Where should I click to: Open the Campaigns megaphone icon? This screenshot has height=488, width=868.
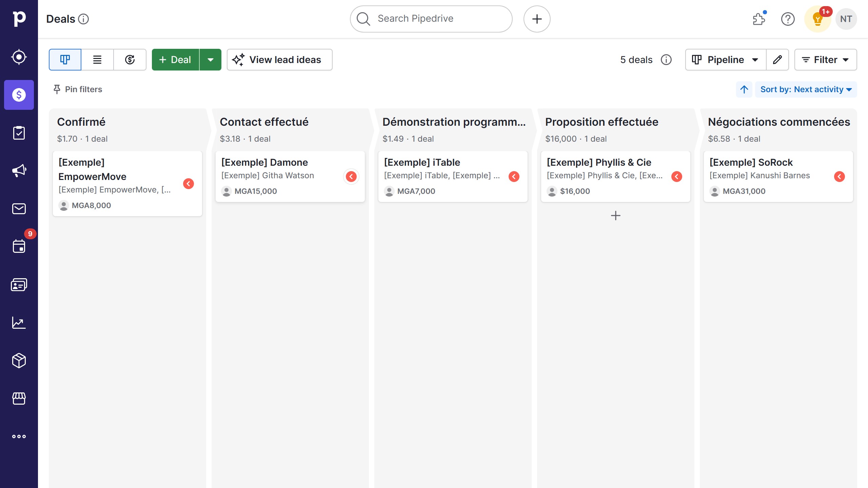click(19, 170)
